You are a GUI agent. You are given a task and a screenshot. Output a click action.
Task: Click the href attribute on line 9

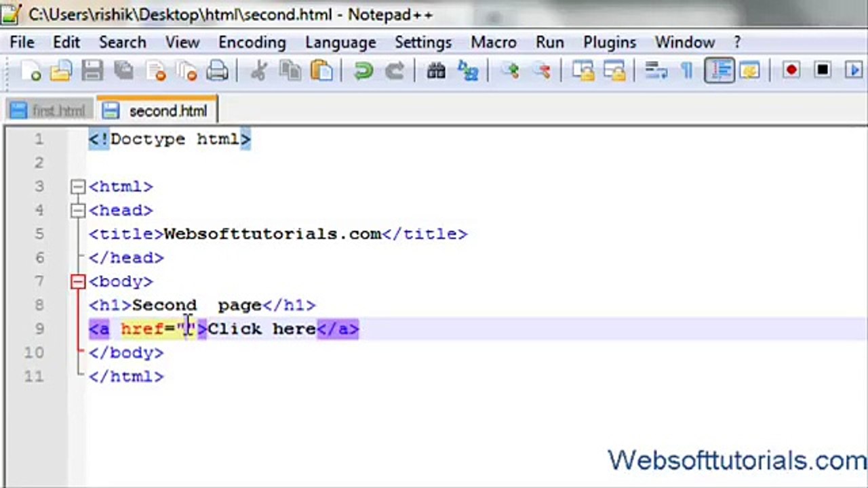point(142,329)
